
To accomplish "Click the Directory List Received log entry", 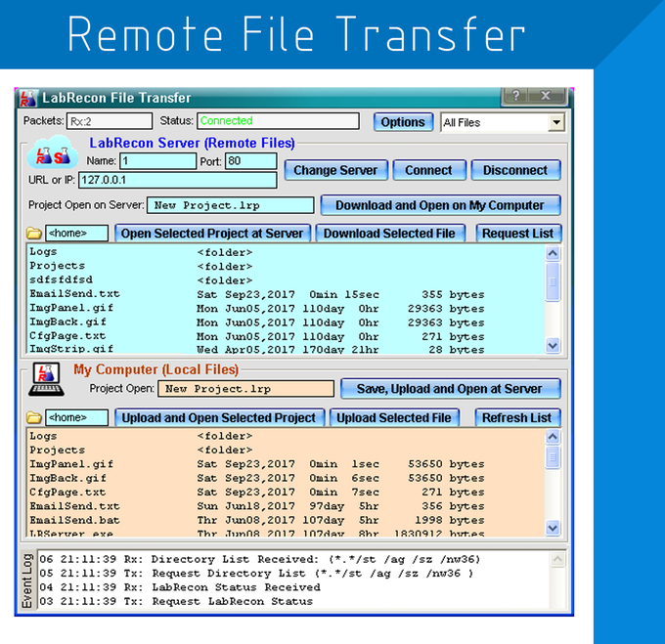I will point(259,559).
